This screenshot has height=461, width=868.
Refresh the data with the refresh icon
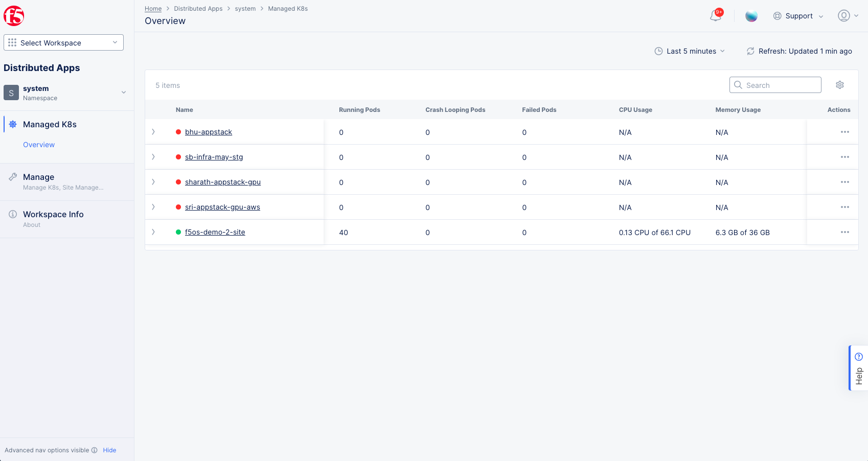750,51
